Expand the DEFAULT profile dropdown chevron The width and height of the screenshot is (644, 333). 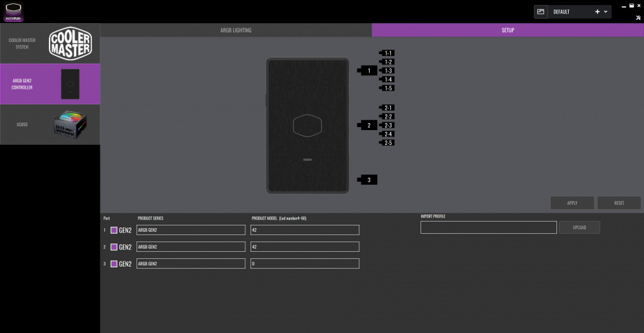(x=606, y=12)
